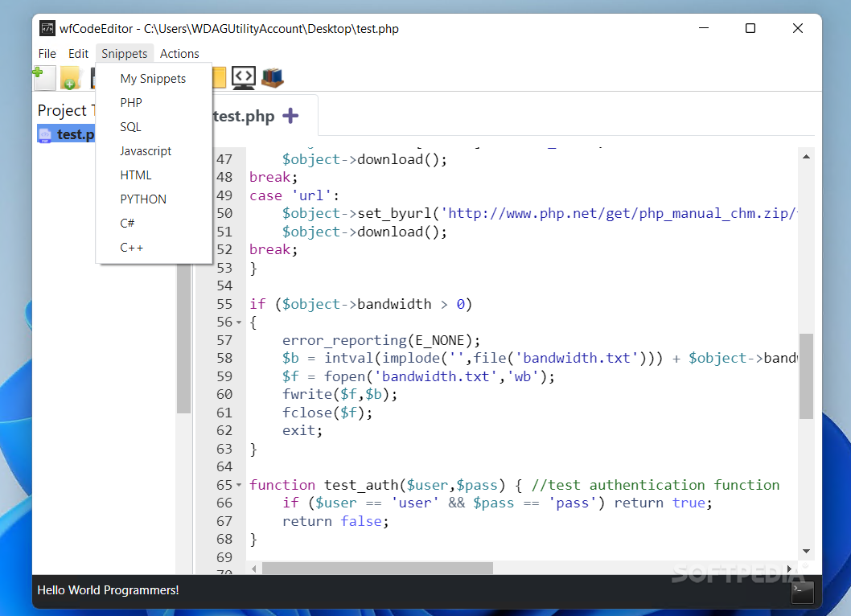The height and width of the screenshot is (616, 851).
Task: Open the books library toolbar icon
Action: (273, 78)
